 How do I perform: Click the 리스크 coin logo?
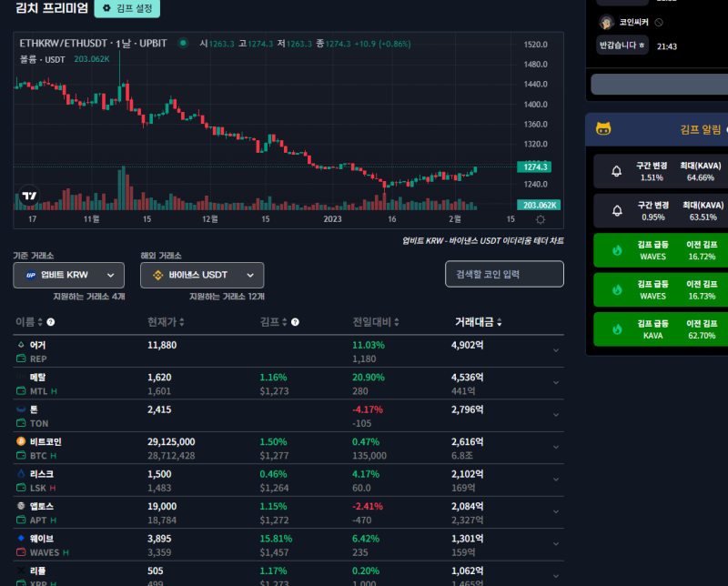[21, 474]
